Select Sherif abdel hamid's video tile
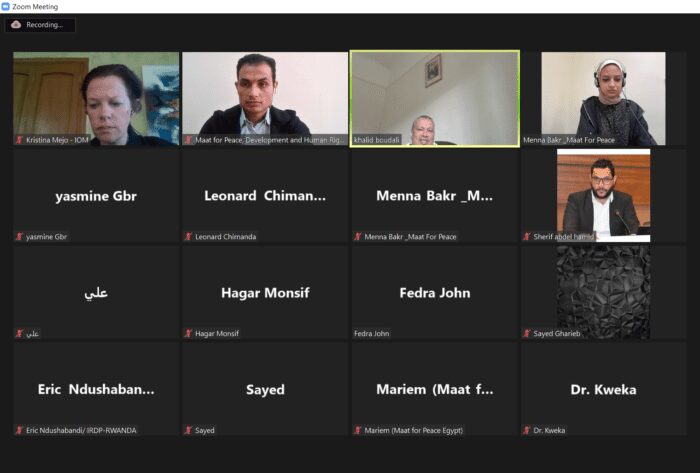The image size is (700, 473). (604, 195)
